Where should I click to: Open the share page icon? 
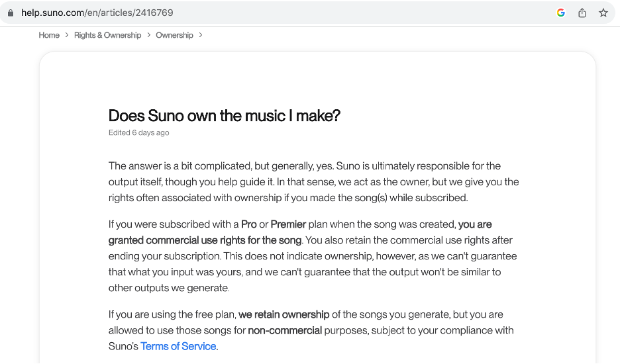[582, 13]
